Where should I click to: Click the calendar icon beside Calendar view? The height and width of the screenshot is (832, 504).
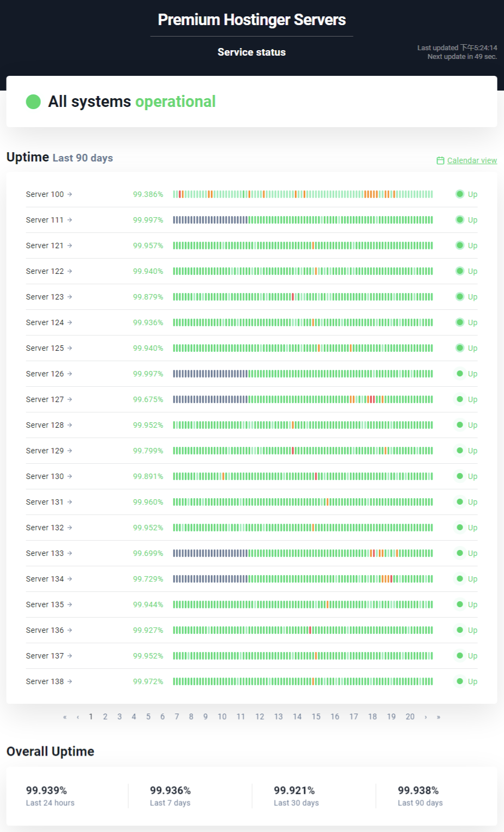[440, 160]
